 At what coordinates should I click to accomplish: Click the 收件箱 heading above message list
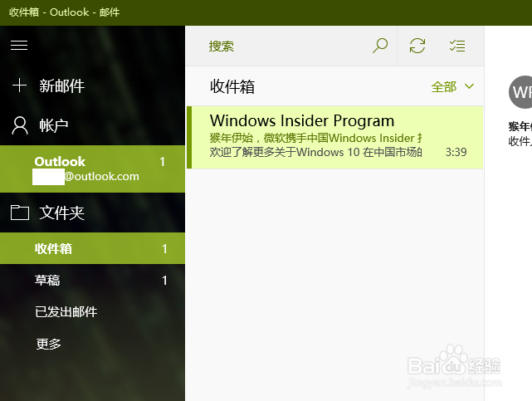coord(232,86)
